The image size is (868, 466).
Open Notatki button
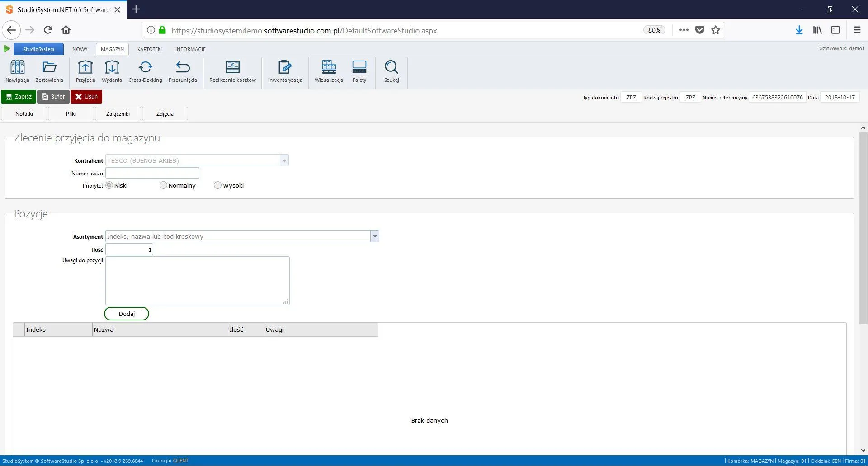tap(24, 113)
